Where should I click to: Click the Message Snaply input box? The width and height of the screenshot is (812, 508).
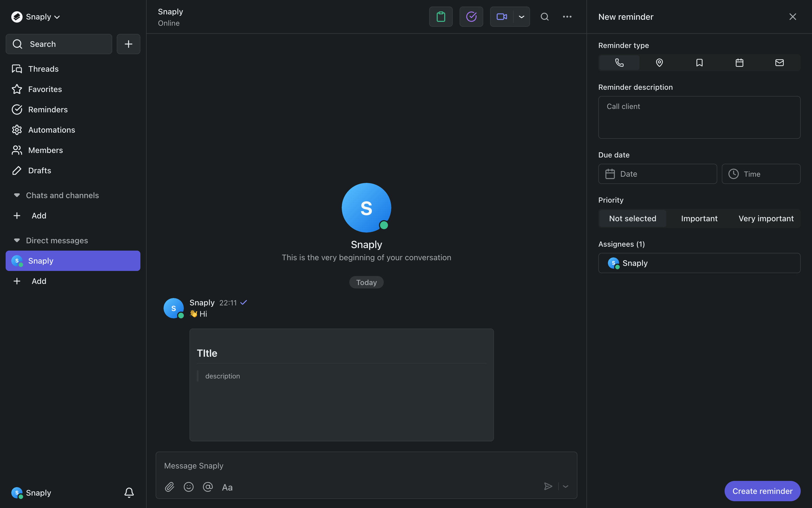367,466
